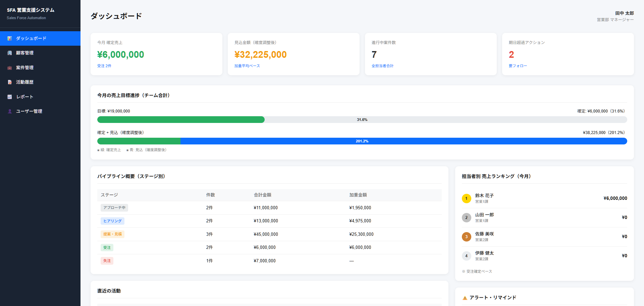Click the ¥4,975,000 weighted amount
644x306 pixels.
point(360,221)
